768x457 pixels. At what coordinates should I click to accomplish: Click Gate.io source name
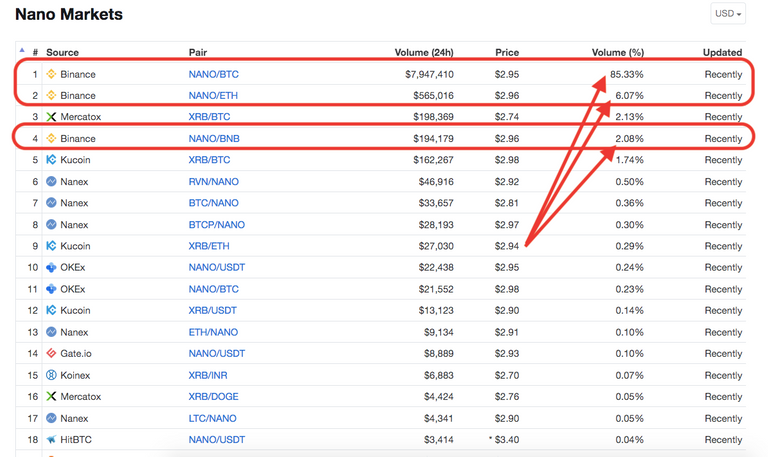75,353
